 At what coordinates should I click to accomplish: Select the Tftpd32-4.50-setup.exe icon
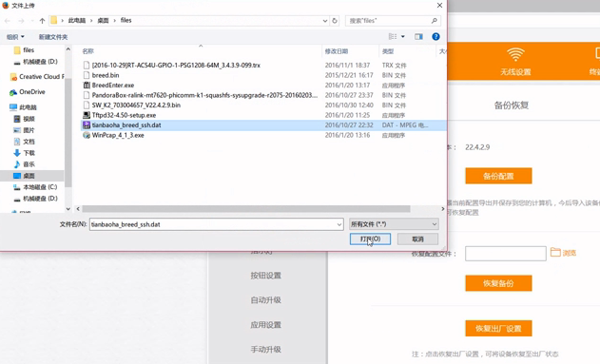[87, 115]
